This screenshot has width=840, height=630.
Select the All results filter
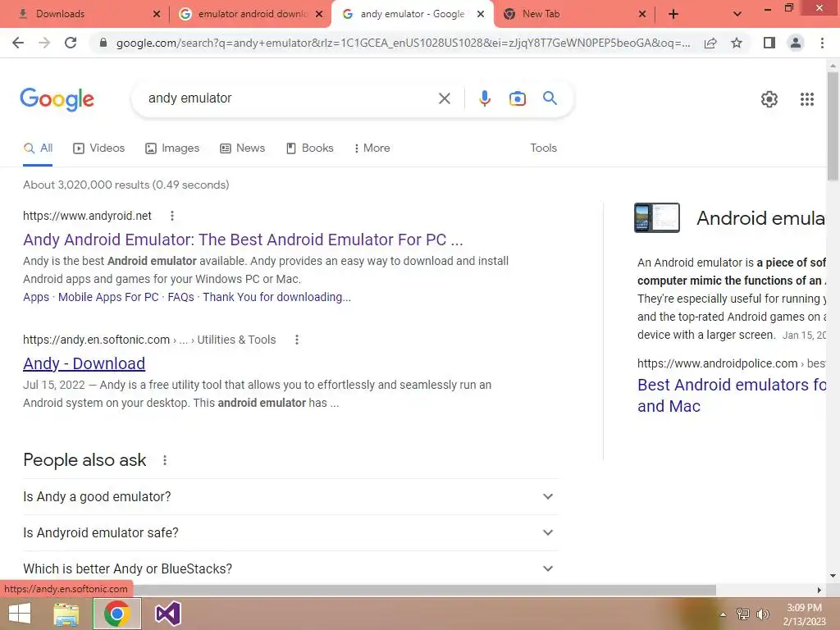tap(38, 148)
